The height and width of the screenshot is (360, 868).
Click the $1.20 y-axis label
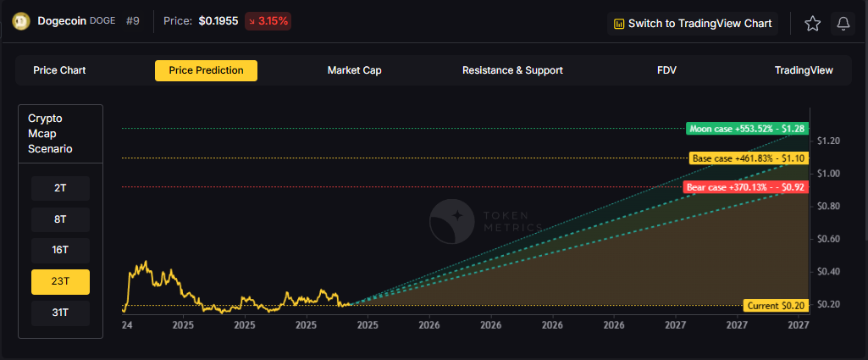829,141
